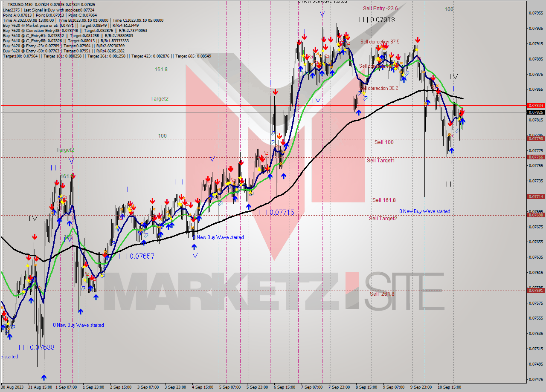Screen dimensions: 546x392
Task: Select the 0.07875 price axis value
Action: [536, 74]
